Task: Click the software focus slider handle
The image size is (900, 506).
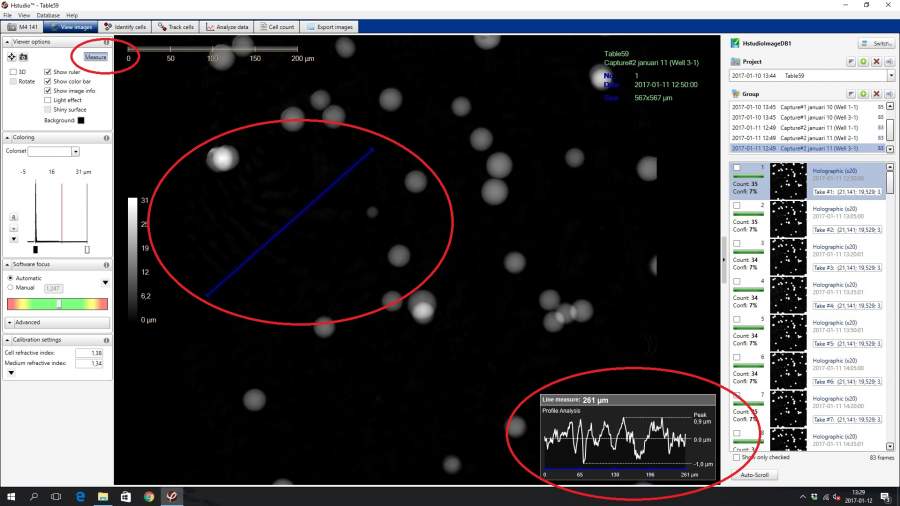Action: [x=59, y=303]
